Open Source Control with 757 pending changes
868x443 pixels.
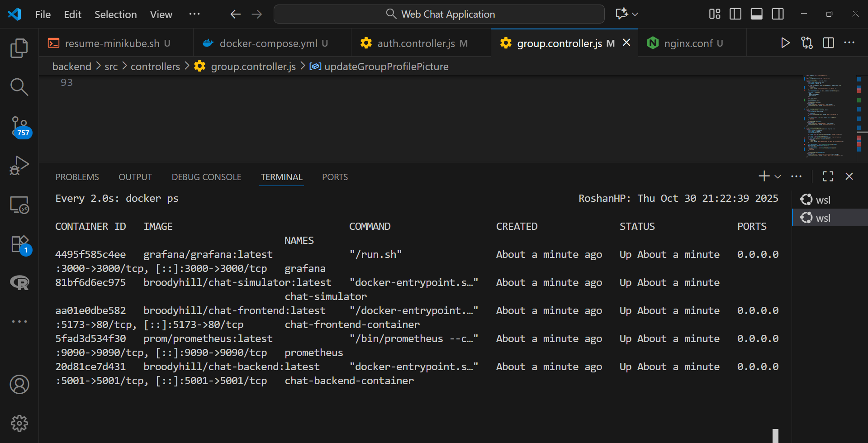point(19,127)
